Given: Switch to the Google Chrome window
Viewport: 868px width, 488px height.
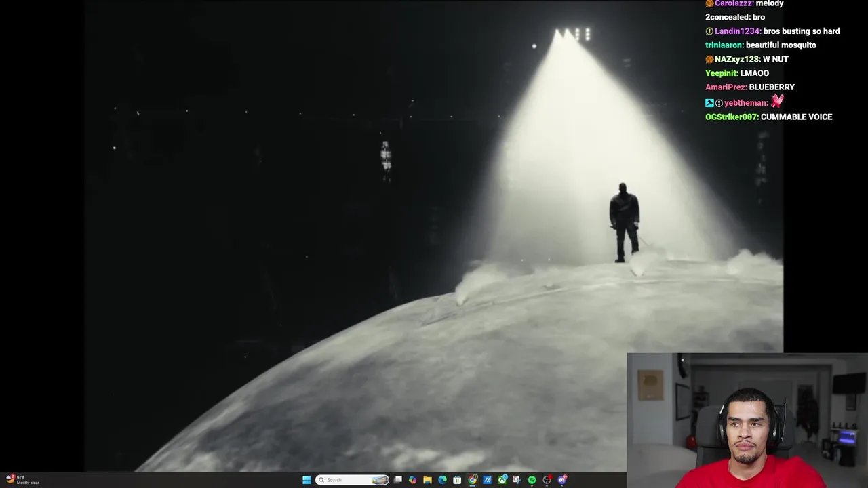Looking at the screenshot, I should coord(473,480).
